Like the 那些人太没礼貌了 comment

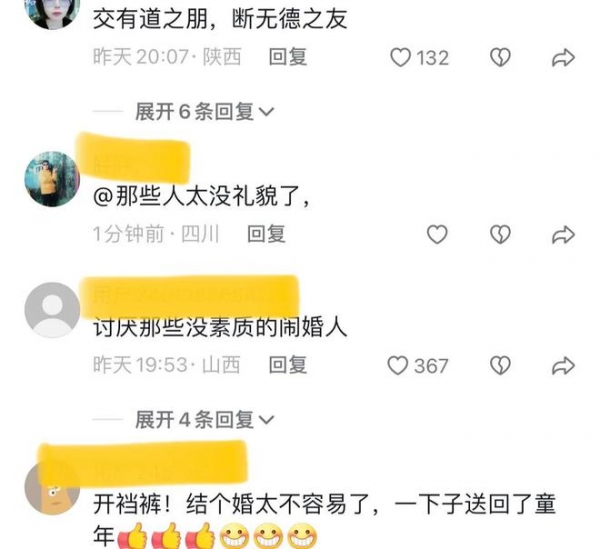[x=437, y=234]
